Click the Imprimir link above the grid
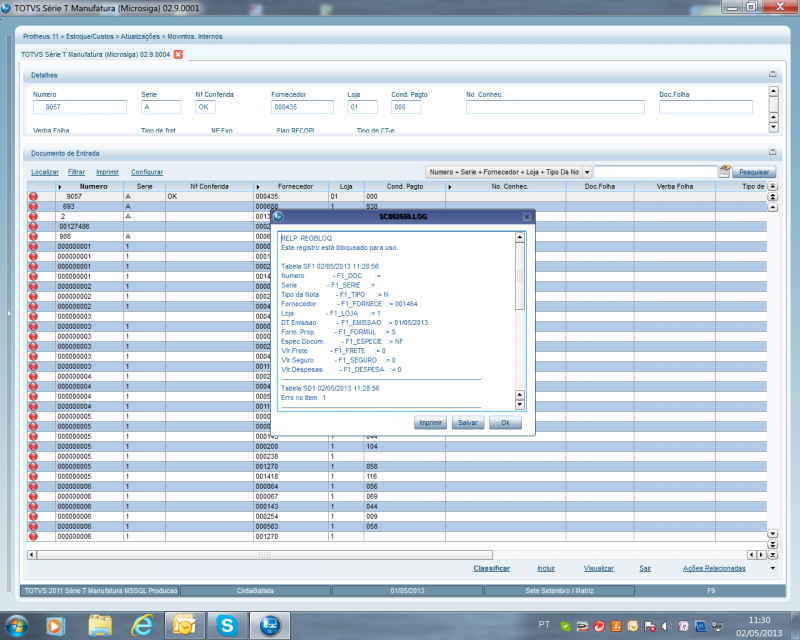Image resolution: width=800 pixels, height=640 pixels. point(108,172)
